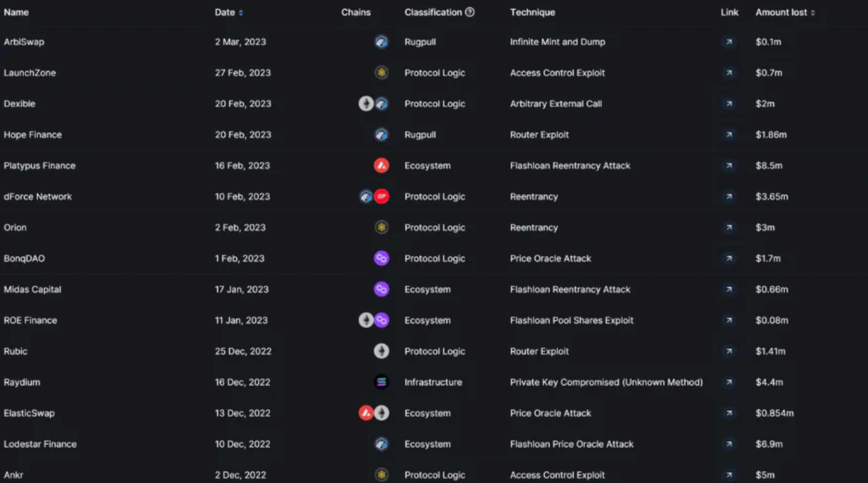Click the Optimism chain icon for dForce Network
Viewport: 868px width, 483px height.
382,196
